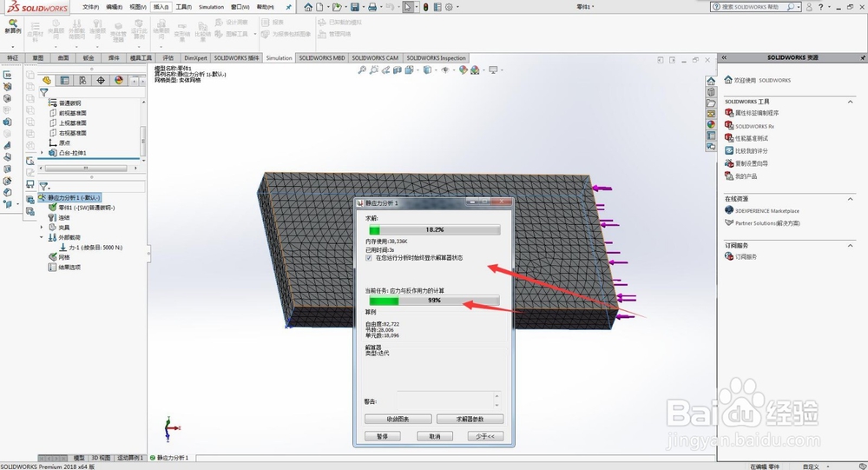This screenshot has width=868, height=470.
Task: Click the chart button left of 求解器参数
Action: click(x=398, y=419)
